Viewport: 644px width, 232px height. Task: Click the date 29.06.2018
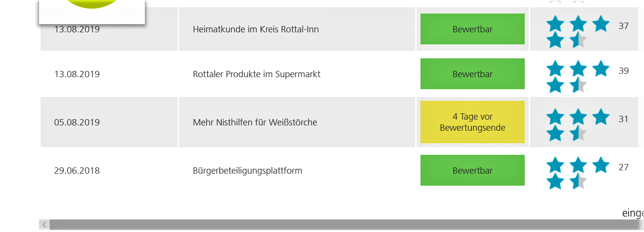(x=77, y=171)
